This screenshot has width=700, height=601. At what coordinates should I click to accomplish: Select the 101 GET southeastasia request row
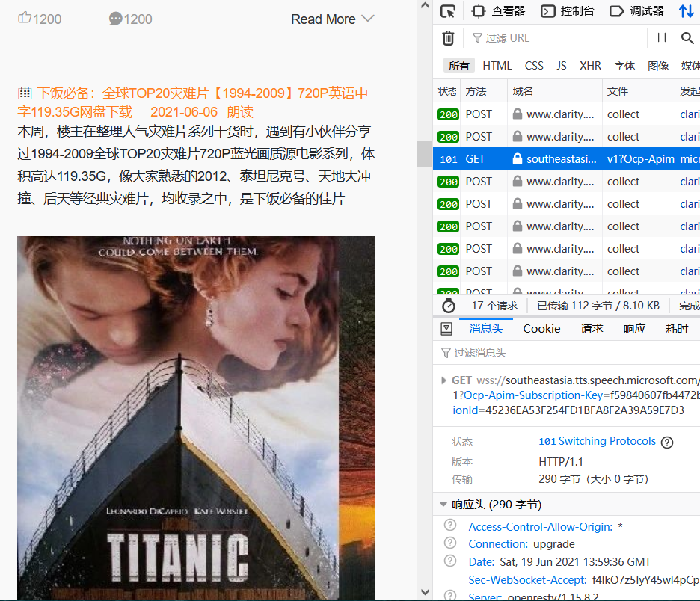[566, 158]
